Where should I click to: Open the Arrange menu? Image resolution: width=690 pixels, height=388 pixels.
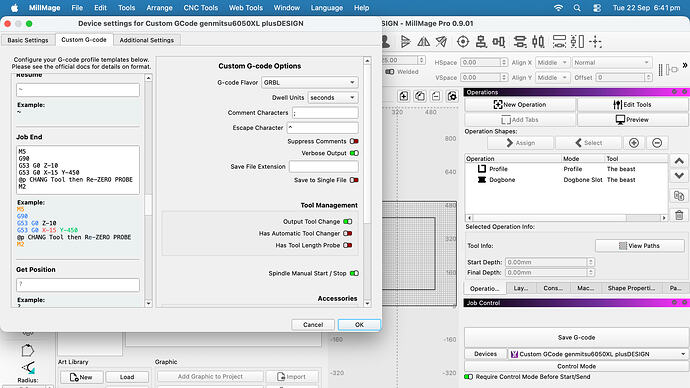[x=159, y=8]
